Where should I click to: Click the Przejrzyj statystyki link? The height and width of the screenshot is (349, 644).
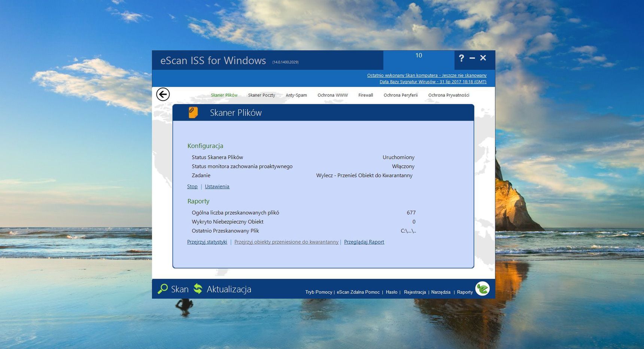(x=207, y=242)
